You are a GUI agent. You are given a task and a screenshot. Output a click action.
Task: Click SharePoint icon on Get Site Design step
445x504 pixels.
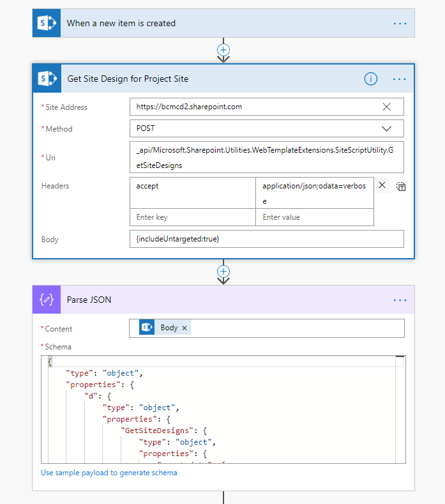coord(47,79)
